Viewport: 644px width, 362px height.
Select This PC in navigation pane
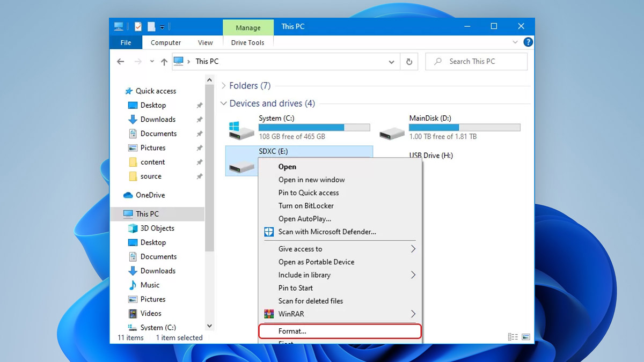click(x=147, y=214)
